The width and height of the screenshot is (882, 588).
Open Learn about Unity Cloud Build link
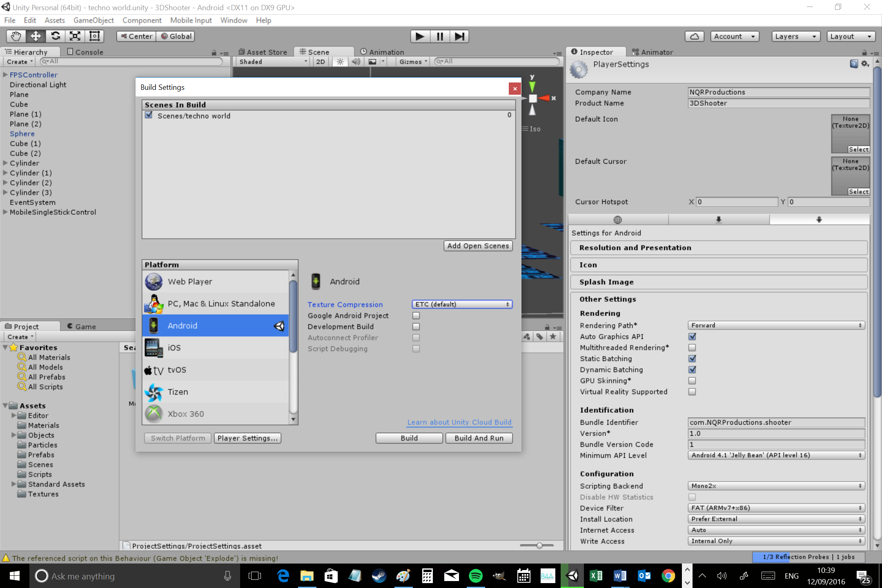pyautogui.click(x=459, y=422)
